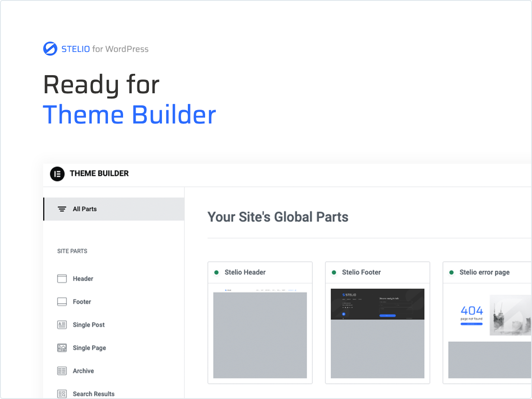Select the Header icon in the sidebar
Screen dimensions: 532x399
[x=61, y=279]
